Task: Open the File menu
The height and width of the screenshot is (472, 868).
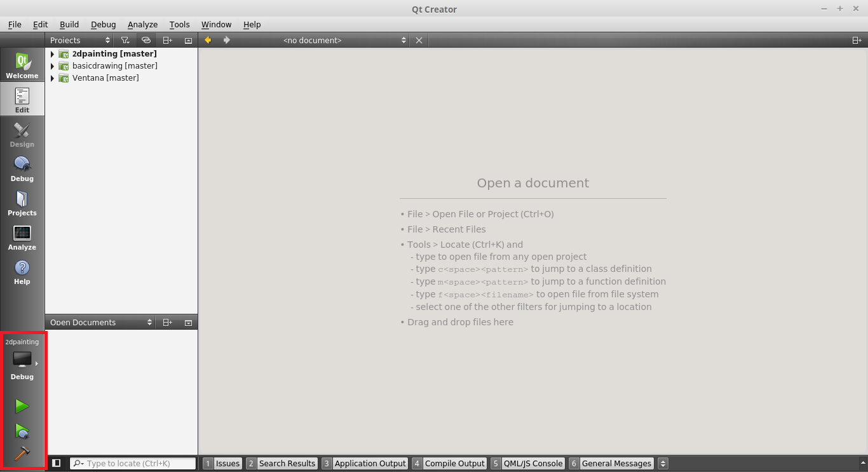Action: point(15,24)
